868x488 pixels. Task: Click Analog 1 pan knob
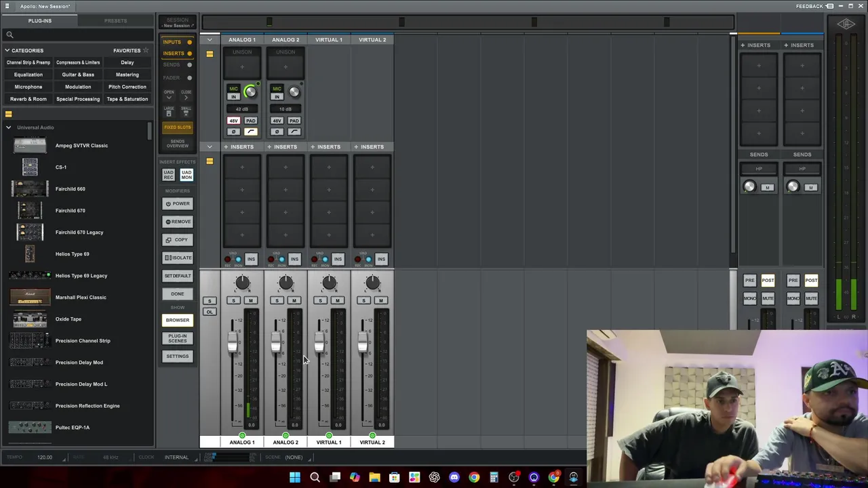pos(242,283)
